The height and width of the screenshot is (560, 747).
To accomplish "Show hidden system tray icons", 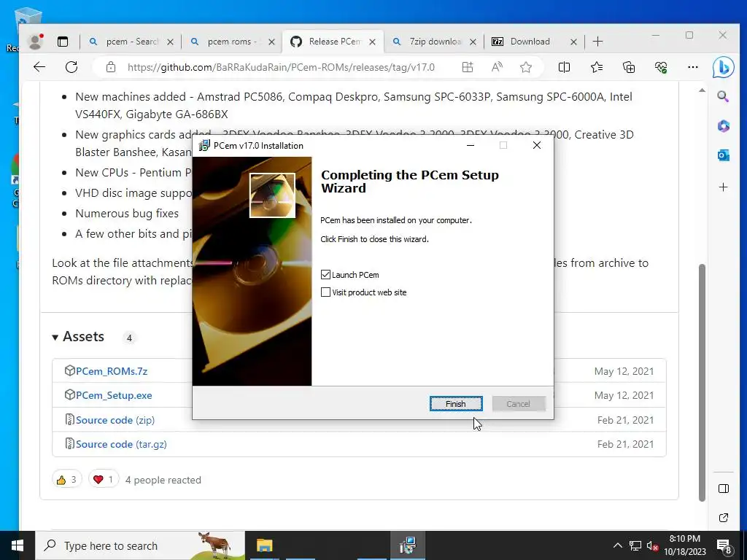I will pos(617,545).
